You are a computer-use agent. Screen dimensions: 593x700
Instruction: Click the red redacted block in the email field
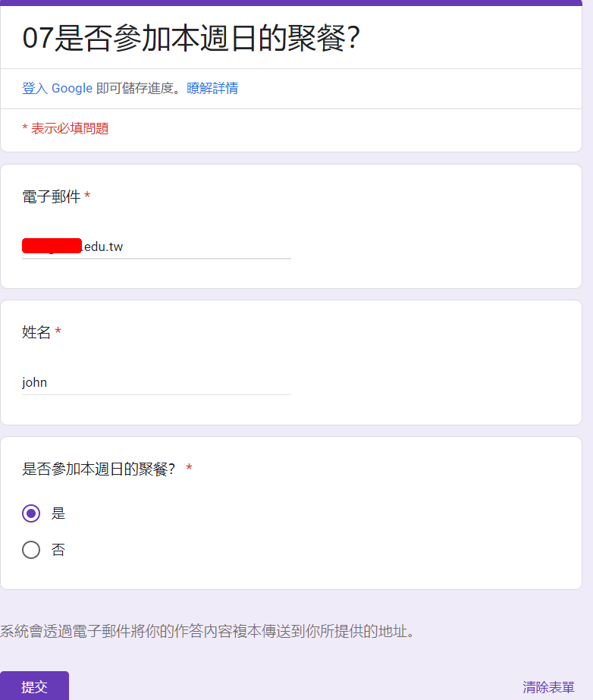(x=52, y=246)
